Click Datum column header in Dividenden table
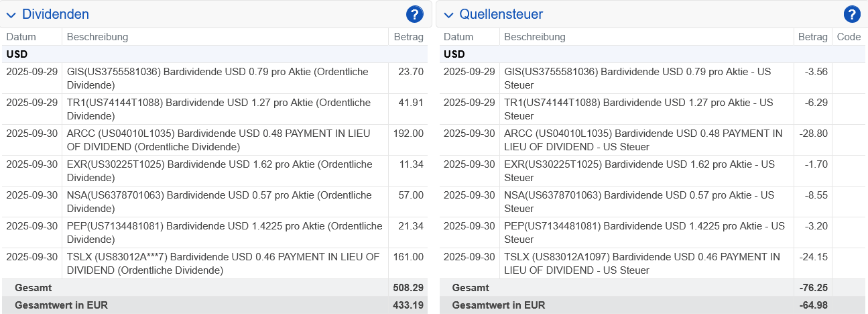 click(x=21, y=37)
